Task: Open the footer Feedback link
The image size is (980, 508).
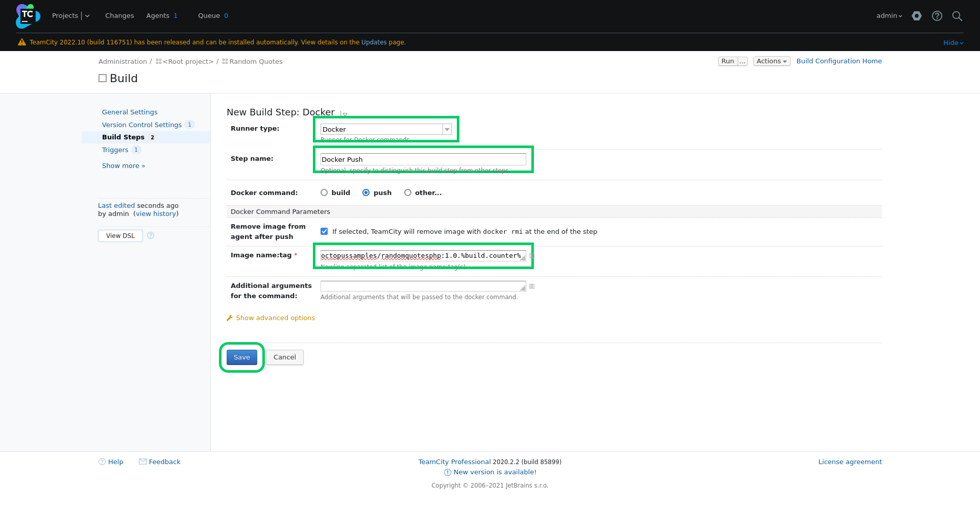Action: point(164,462)
